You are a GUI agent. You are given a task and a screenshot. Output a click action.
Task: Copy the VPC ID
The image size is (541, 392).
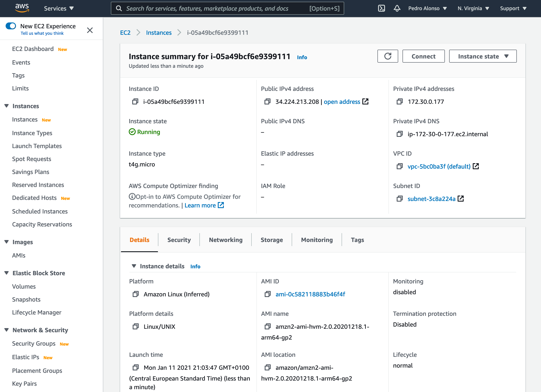(x=399, y=166)
